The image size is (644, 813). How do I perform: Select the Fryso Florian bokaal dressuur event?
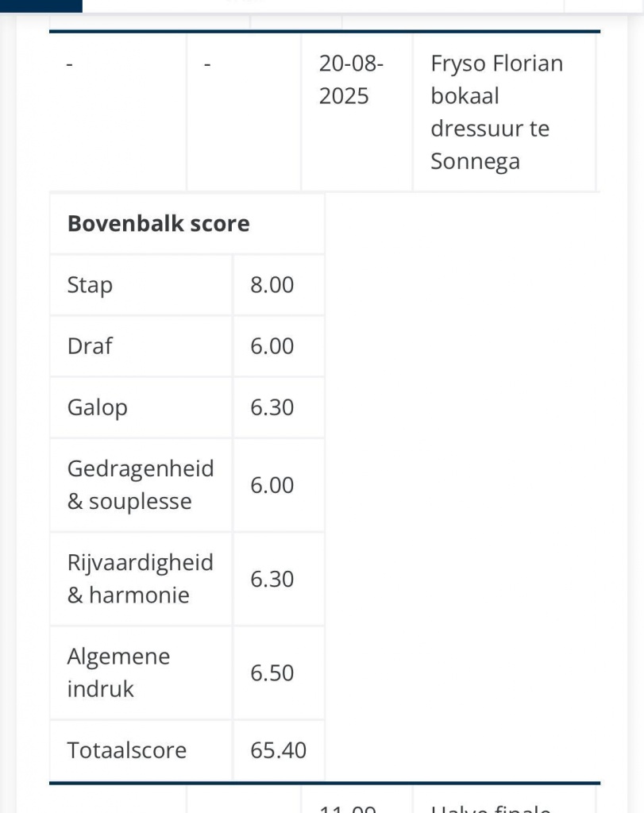[x=496, y=112]
